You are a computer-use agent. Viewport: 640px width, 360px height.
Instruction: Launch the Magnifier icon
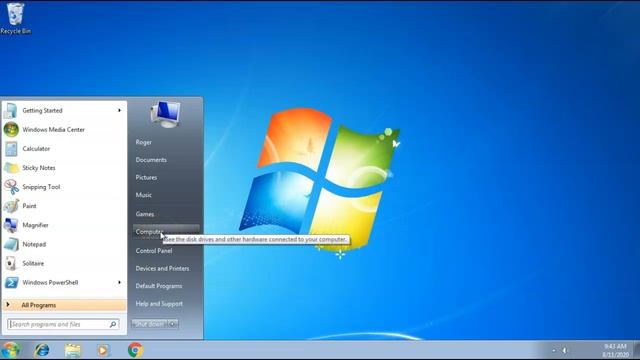(x=11, y=225)
